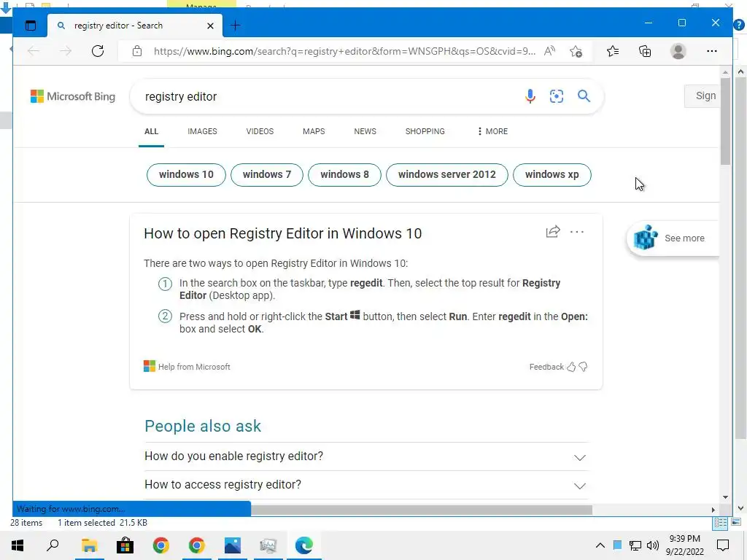Open the tab actions menu icon

pyautogui.click(x=31, y=26)
